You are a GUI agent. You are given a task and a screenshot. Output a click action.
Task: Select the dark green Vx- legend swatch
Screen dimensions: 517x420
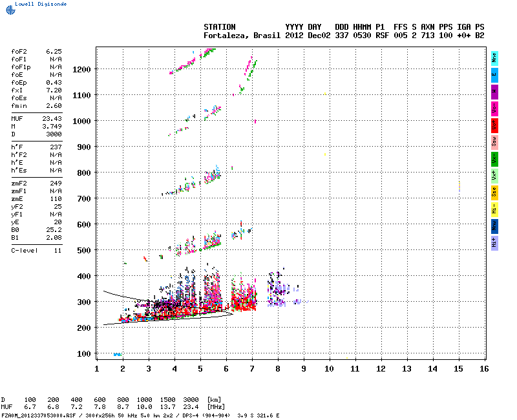tap(494, 159)
